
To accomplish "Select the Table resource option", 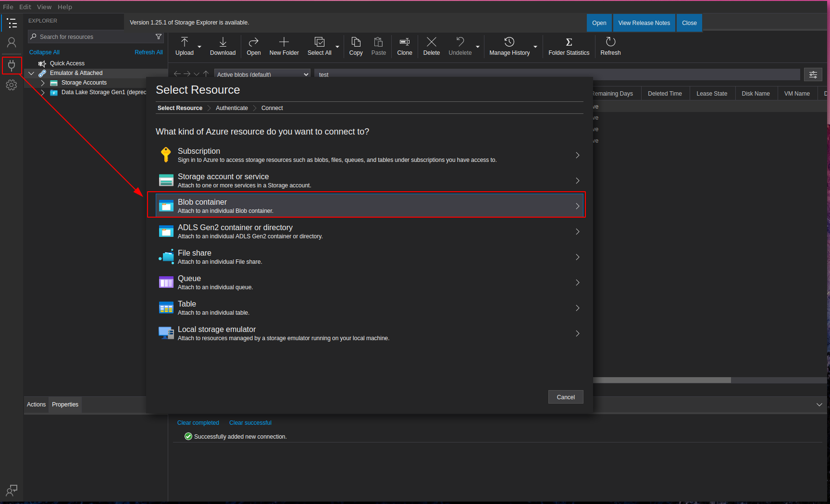I will pos(370,308).
